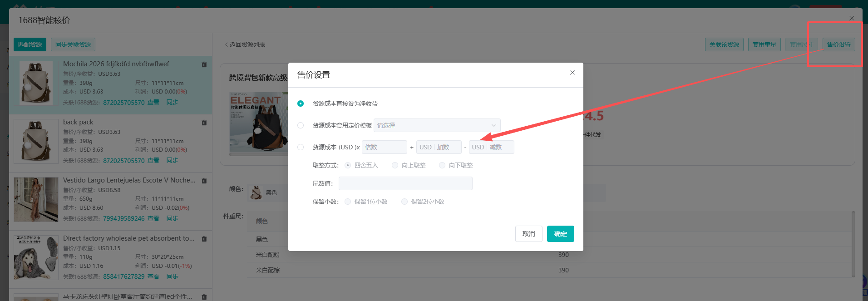Screen dimensions: 868x301
Task: Click 同步 for the back pack item
Action: click(173, 161)
